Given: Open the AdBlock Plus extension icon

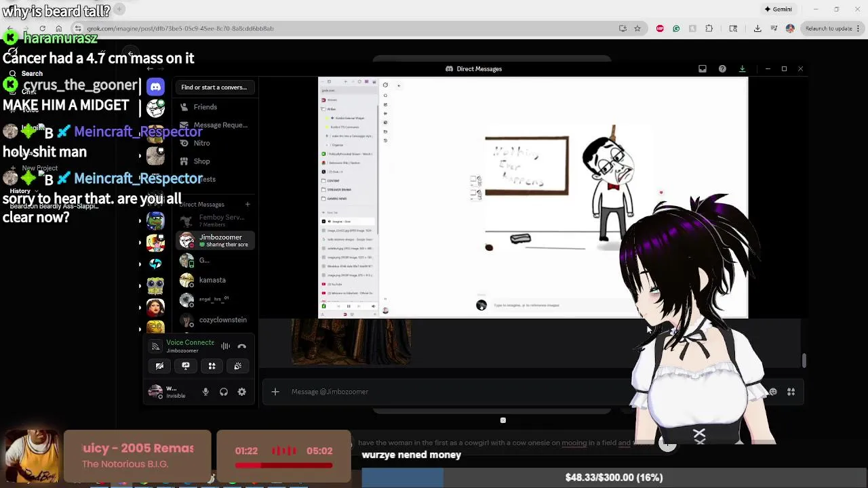Looking at the screenshot, I should (x=660, y=28).
